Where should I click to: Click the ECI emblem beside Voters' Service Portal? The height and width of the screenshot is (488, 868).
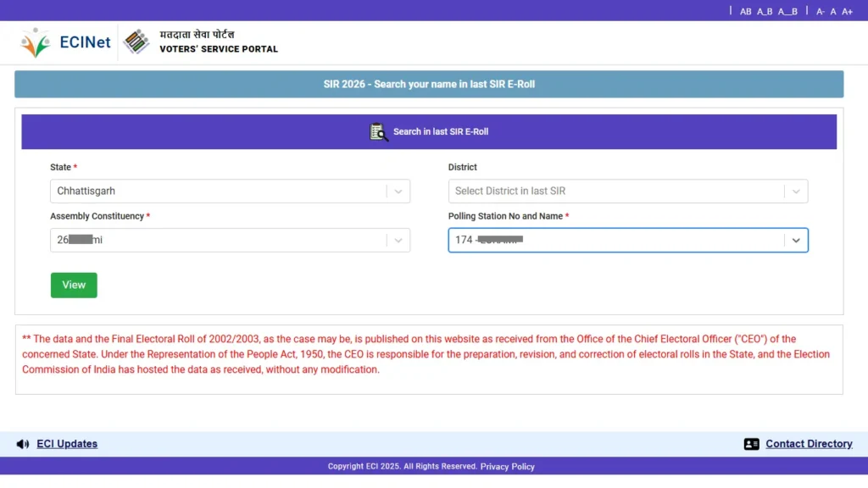(136, 41)
